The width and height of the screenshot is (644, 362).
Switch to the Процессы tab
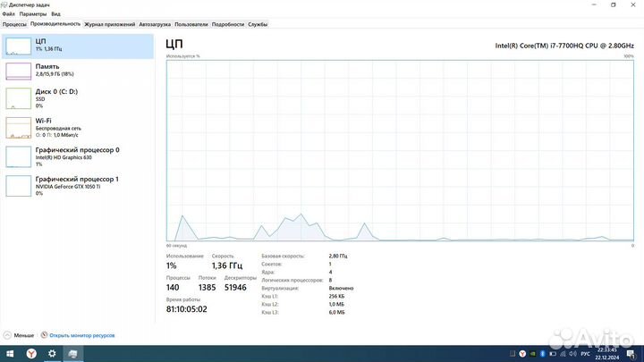(x=14, y=25)
